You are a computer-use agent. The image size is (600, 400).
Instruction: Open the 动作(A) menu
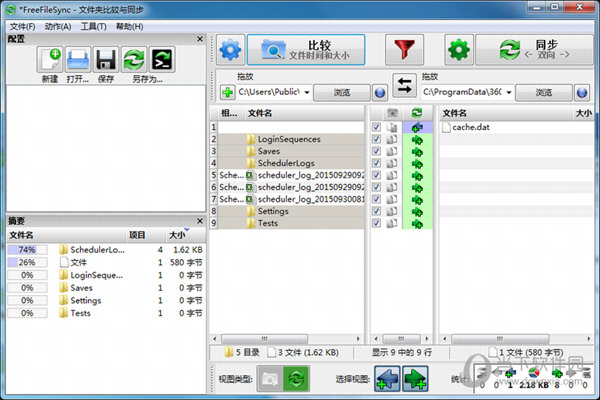58,26
